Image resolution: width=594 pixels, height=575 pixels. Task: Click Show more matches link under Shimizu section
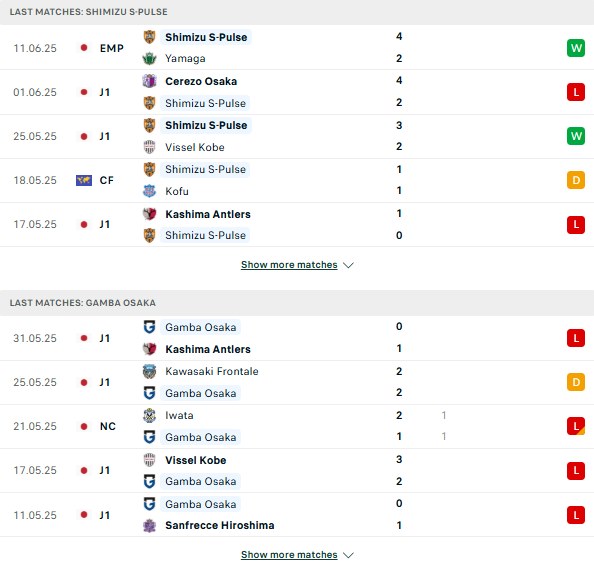point(289,265)
